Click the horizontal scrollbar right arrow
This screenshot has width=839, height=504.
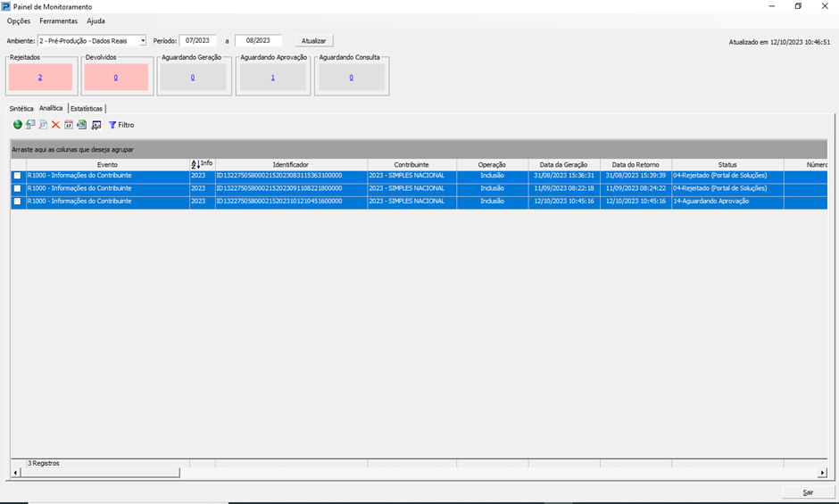click(822, 473)
